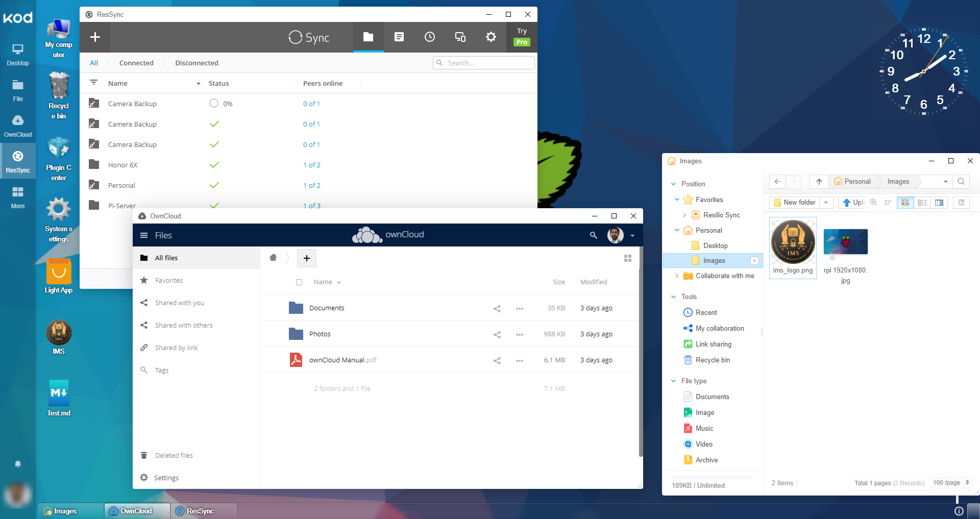Click the back arrow in Images window
Viewport: 980px width, 519px height.
[777, 181]
